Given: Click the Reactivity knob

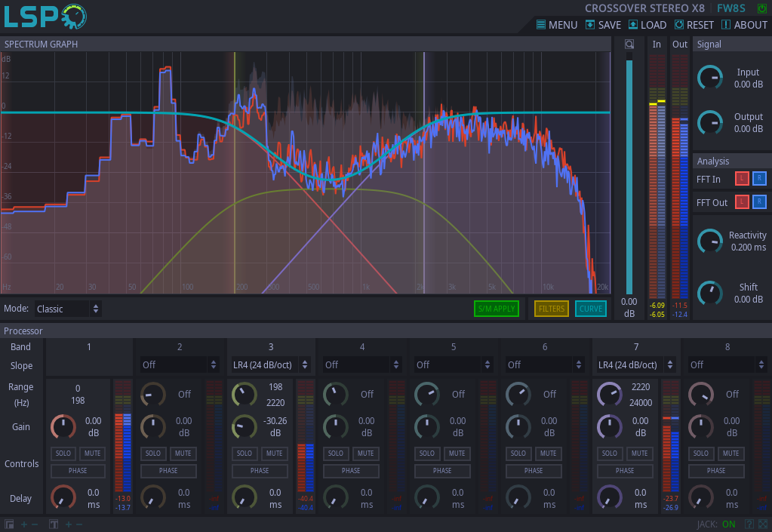Looking at the screenshot, I should coord(710,241).
